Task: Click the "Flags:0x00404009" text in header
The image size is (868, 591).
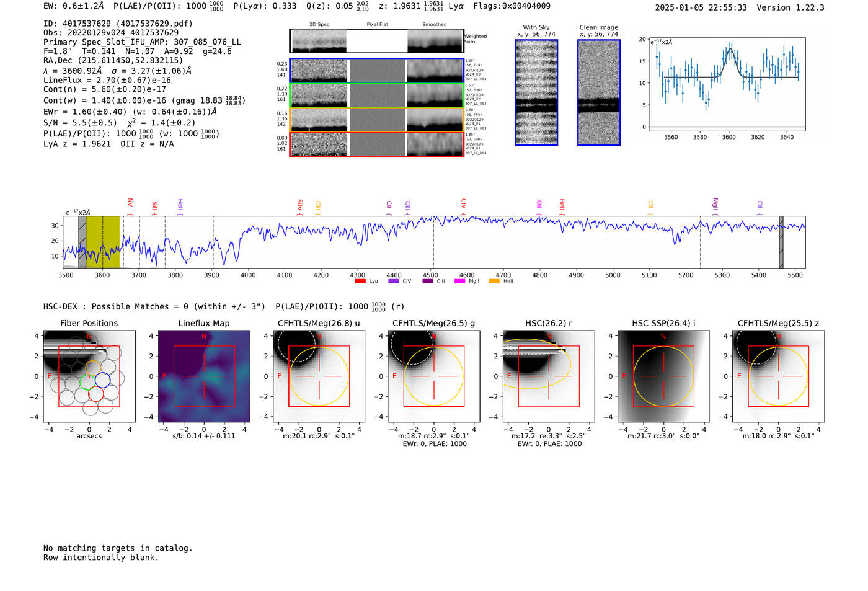Action: [x=511, y=6]
